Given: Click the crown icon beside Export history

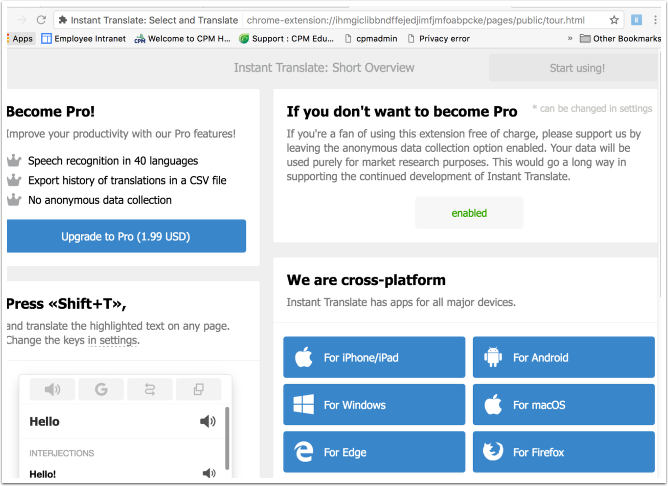Looking at the screenshot, I should [x=14, y=180].
